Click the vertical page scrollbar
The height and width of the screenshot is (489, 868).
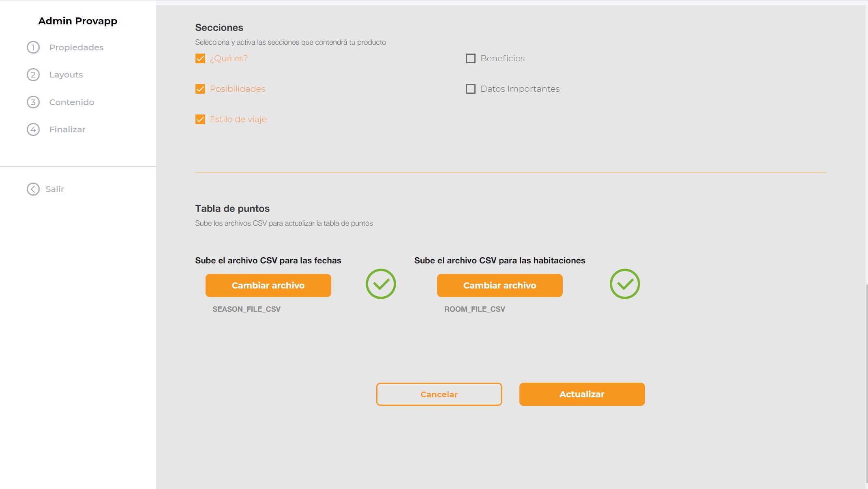pyautogui.click(x=867, y=383)
